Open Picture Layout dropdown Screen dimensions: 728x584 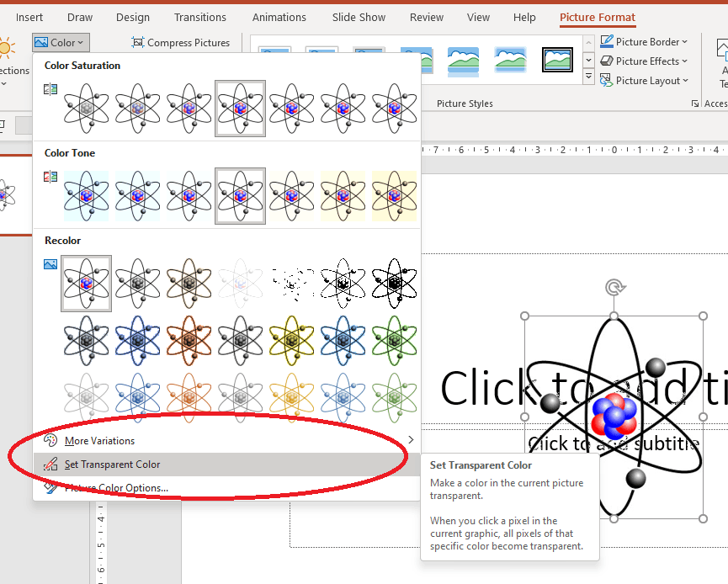[x=644, y=81]
